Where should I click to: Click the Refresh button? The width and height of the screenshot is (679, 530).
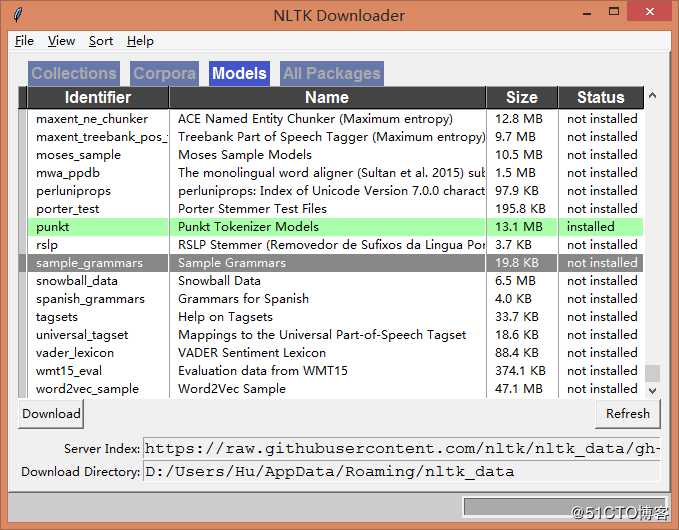pos(628,414)
